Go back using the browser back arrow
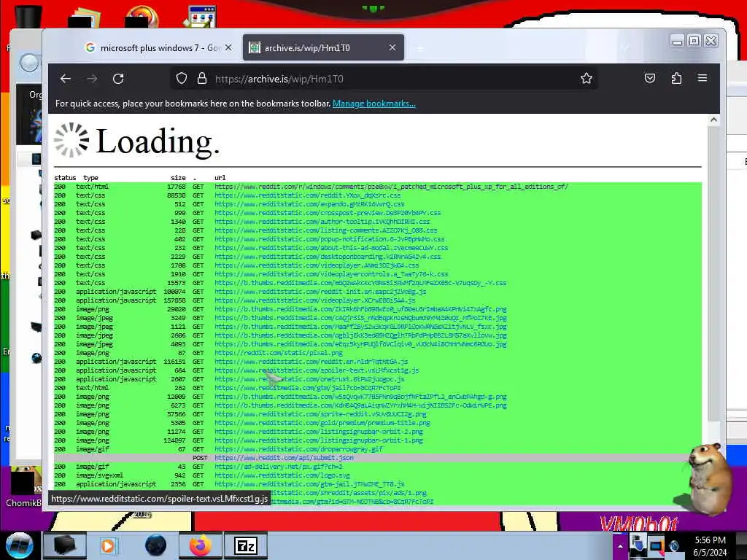Screen dimensions: 747x560 [66, 79]
